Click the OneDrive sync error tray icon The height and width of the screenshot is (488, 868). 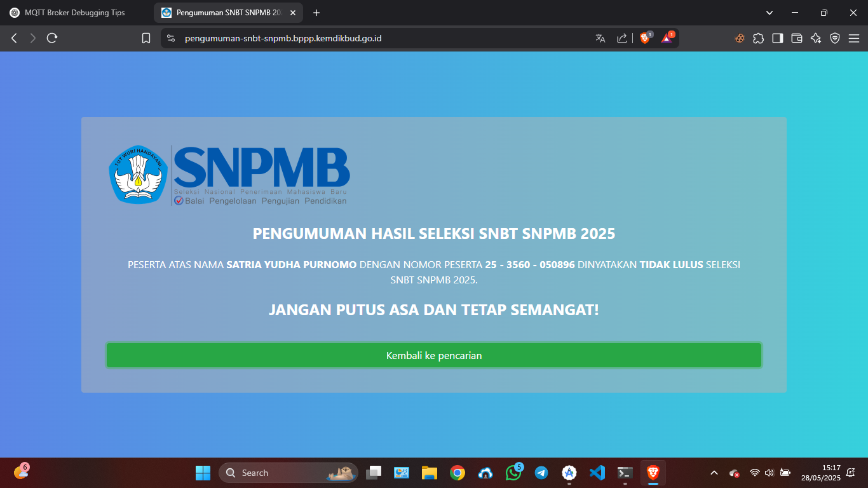[735, 473]
